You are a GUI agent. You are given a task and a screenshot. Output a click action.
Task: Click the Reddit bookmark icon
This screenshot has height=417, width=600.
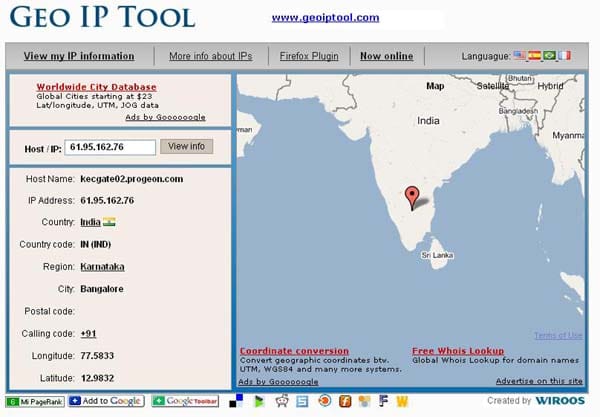(281, 402)
